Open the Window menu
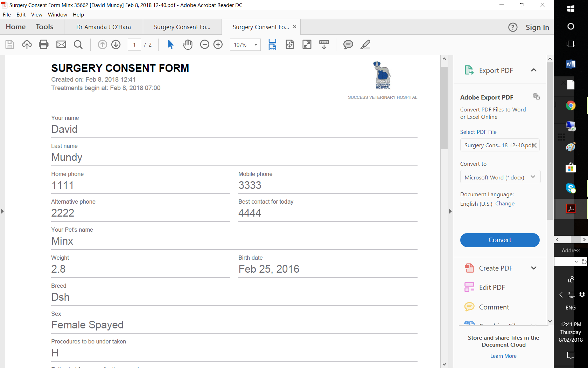The image size is (588, 368). click(x=57, y=15)
